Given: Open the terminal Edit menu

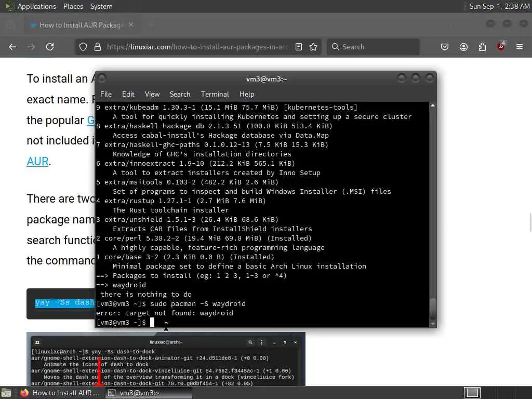Looking at the screenshot, I should (x=128, y=95).
